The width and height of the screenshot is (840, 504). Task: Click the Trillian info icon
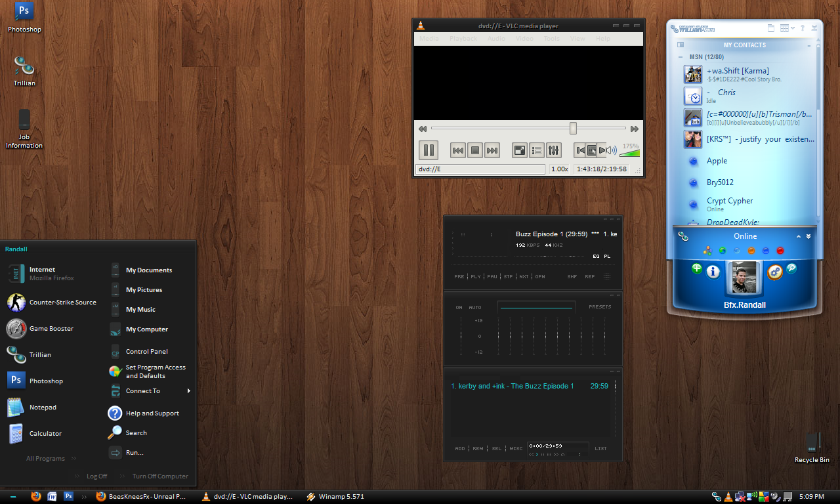713,272
